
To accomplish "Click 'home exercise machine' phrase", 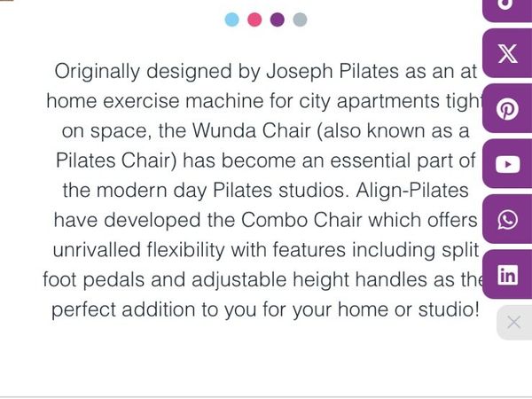I will tap(154, 101).
